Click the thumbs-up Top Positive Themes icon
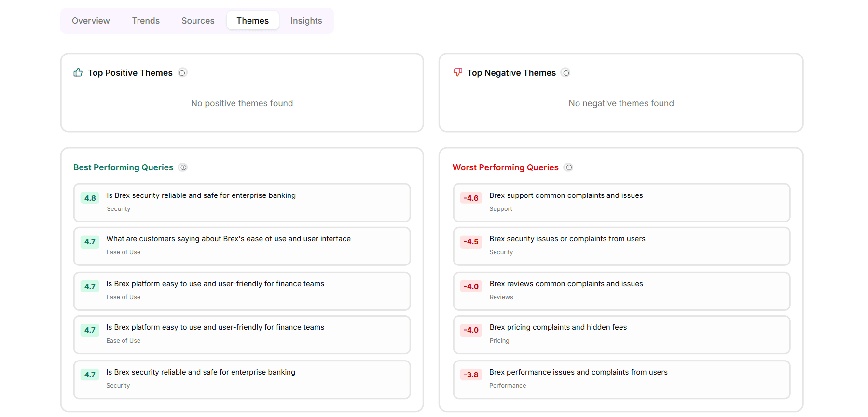This screenshot has width=868, height=417. click(x=78, y=72)
